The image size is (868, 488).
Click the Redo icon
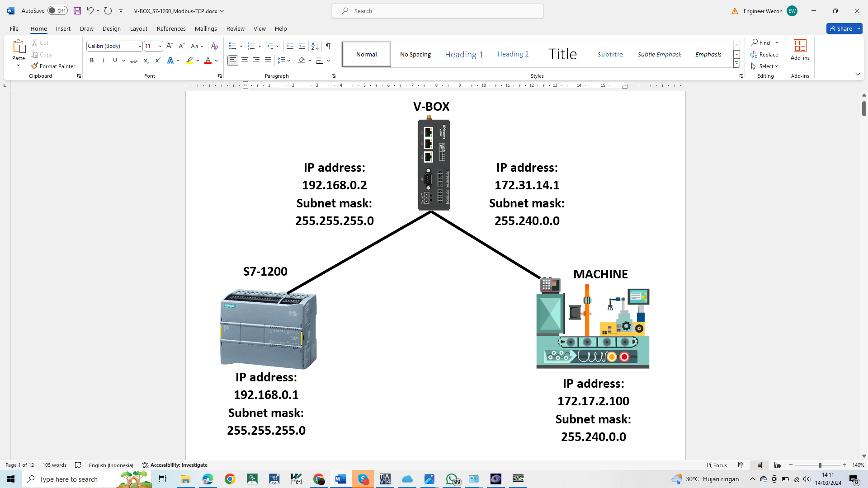pos(108,11)
